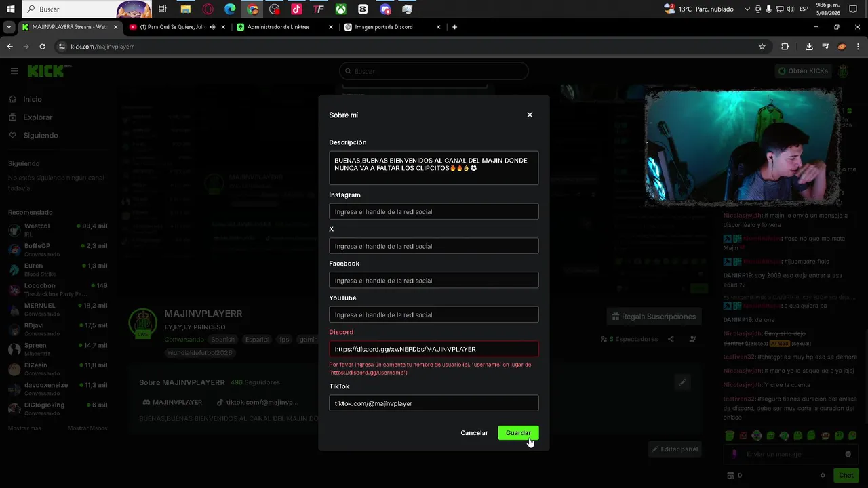Save changes with the Guardar button
The height and width of the screenshot is (488, 868).
(518, 432)
